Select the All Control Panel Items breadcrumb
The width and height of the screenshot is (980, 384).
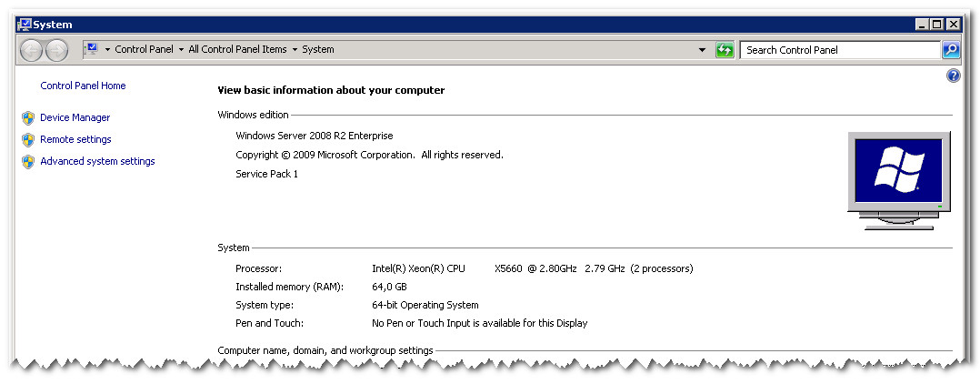(237, 49)
